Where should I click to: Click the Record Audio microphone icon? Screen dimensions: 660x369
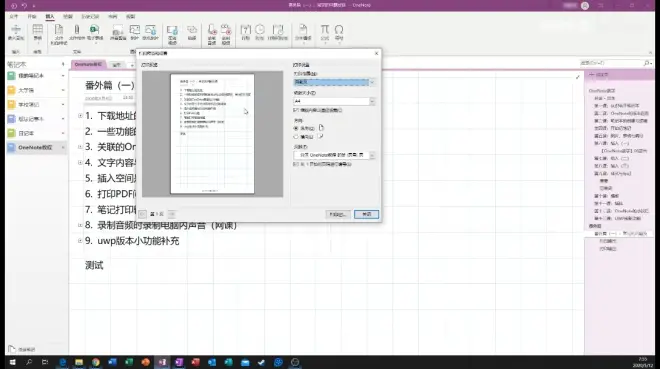coord(212,34)
